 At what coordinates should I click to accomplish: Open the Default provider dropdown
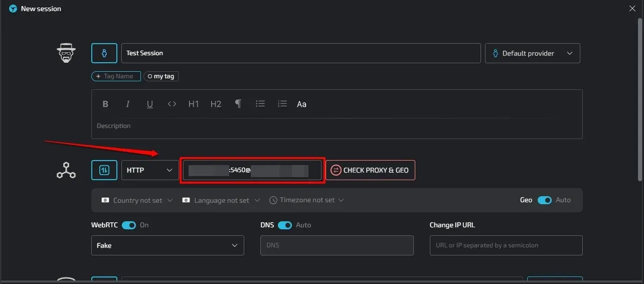coord(532,53)
